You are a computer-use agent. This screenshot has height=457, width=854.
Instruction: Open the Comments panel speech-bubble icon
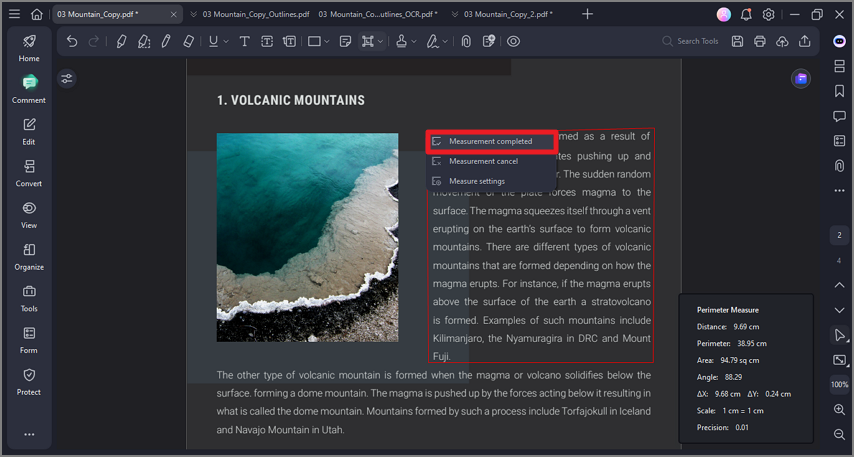[839, 116]
